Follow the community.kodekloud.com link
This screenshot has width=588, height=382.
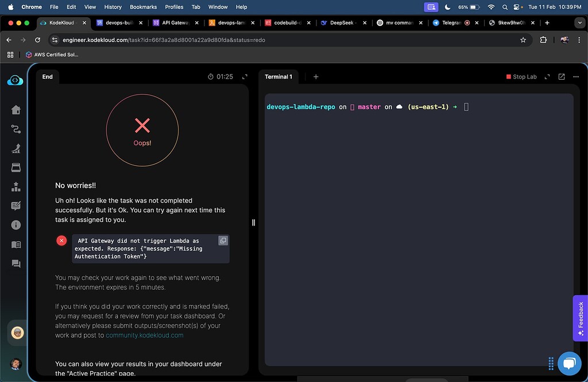[144, 335]
